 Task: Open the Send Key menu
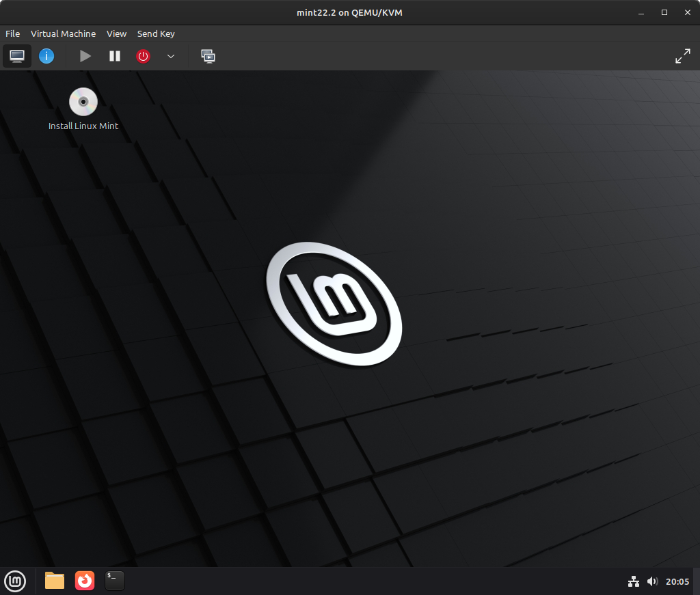[156, 34]
